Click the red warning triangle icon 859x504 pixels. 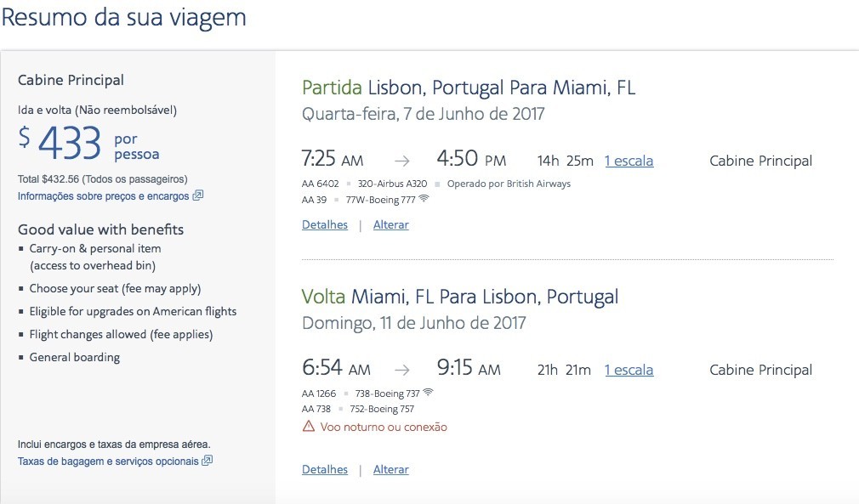pos(309,427)
